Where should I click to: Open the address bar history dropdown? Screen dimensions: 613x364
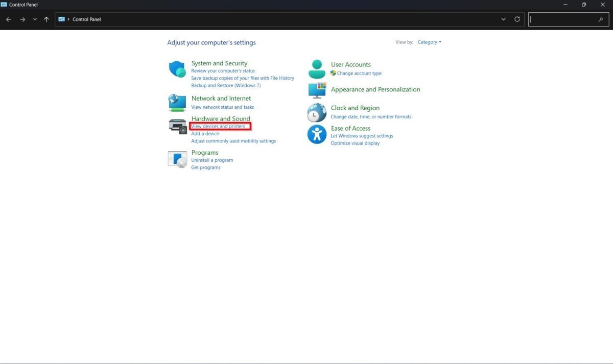(503, 19)
